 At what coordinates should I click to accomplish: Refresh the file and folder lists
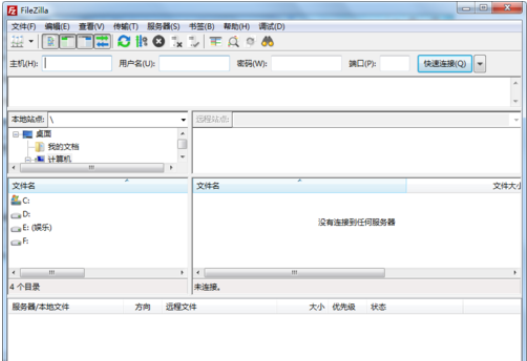[x=124, y=41]
